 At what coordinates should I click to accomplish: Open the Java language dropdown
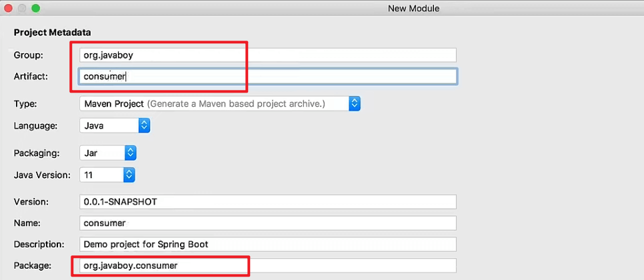(x=115, y=125)
